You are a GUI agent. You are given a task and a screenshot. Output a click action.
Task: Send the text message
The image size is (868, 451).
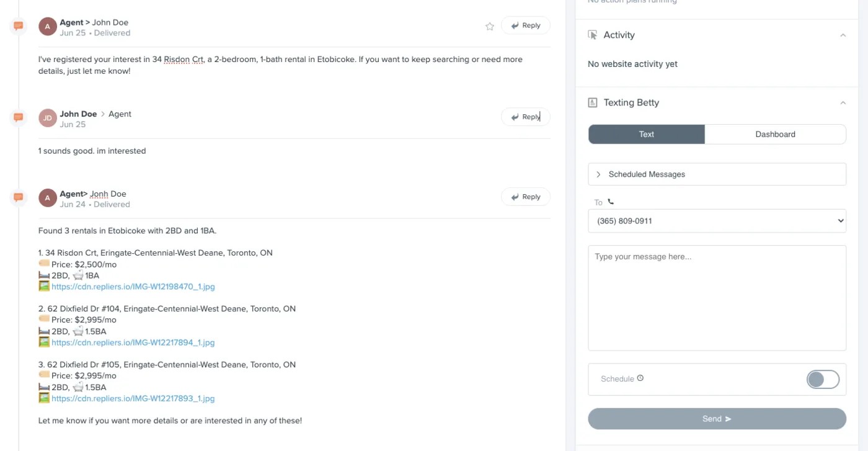[717, 419]
